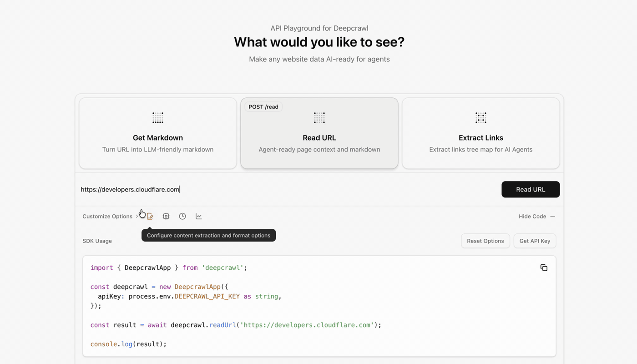Click the heading "What would you like to see?"
Viewport: 637px width, 364px height.
(x=319, y=42)
